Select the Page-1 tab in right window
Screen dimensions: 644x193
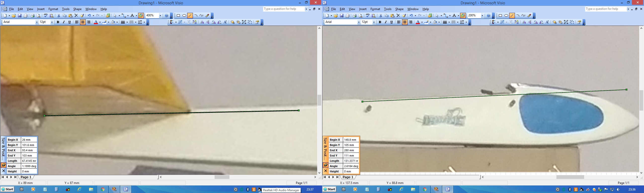tap(348, 177)
